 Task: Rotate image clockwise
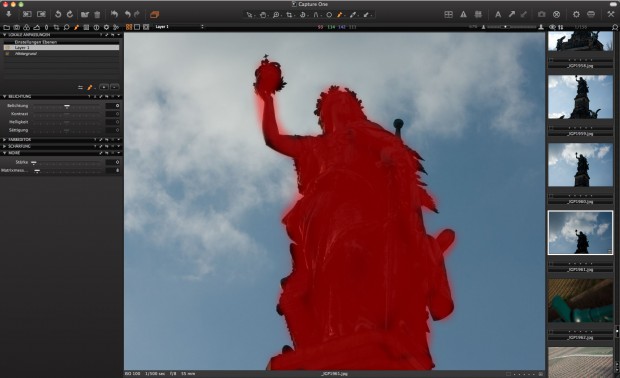pyautogui.click(x=70, y=14)
